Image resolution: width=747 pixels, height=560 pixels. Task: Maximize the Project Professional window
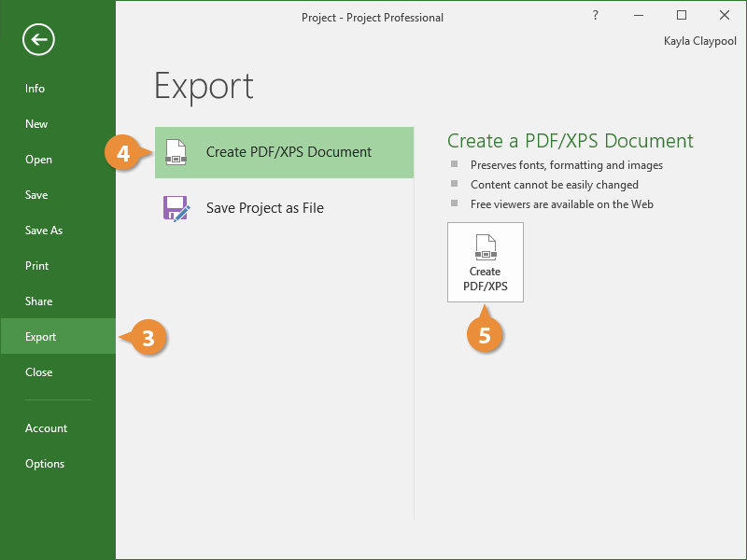coord(682,16)
